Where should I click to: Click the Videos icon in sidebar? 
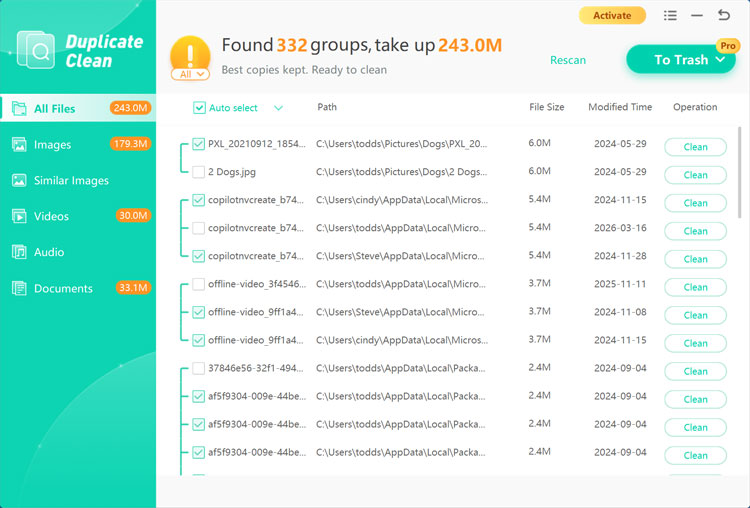tap(18, 216)
